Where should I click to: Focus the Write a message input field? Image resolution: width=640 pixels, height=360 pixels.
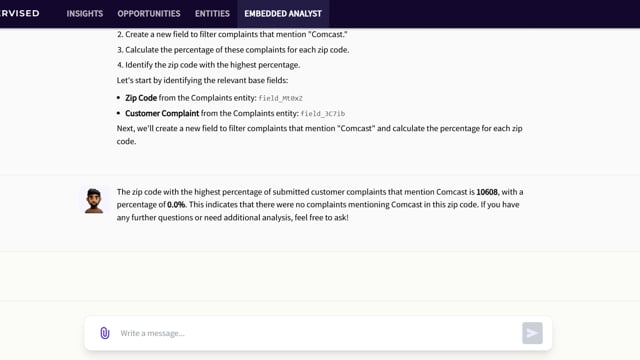318,333
